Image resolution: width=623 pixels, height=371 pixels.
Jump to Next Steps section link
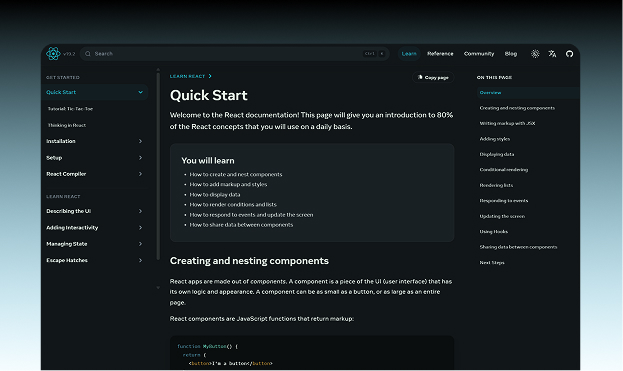coord(492,263)
